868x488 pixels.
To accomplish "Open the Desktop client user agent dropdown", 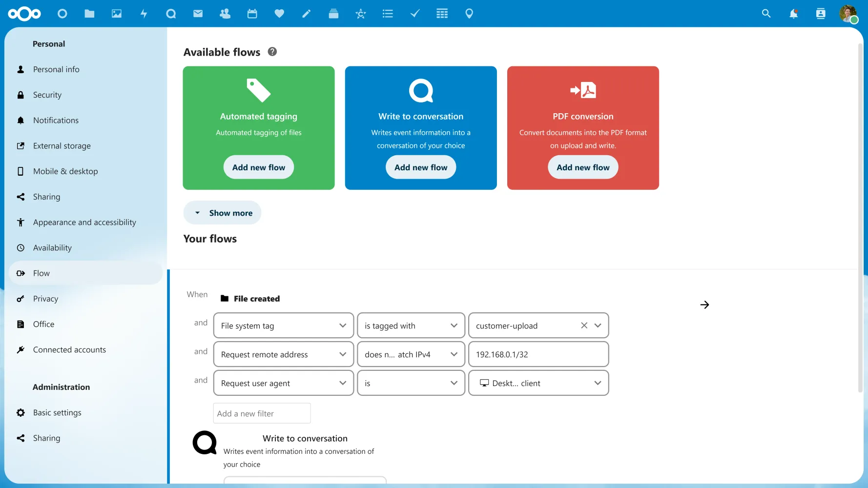I will pos(538,383).
